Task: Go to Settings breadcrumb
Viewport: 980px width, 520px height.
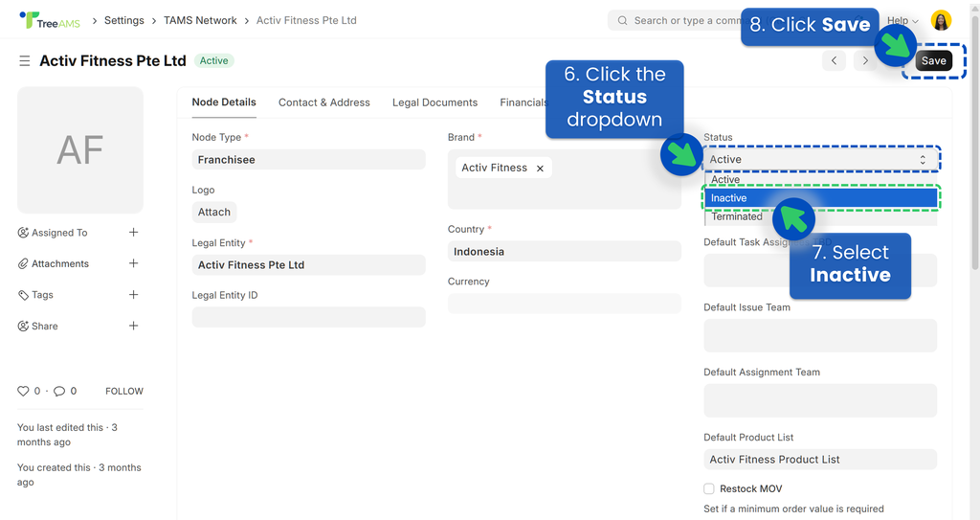Action: 124,21
